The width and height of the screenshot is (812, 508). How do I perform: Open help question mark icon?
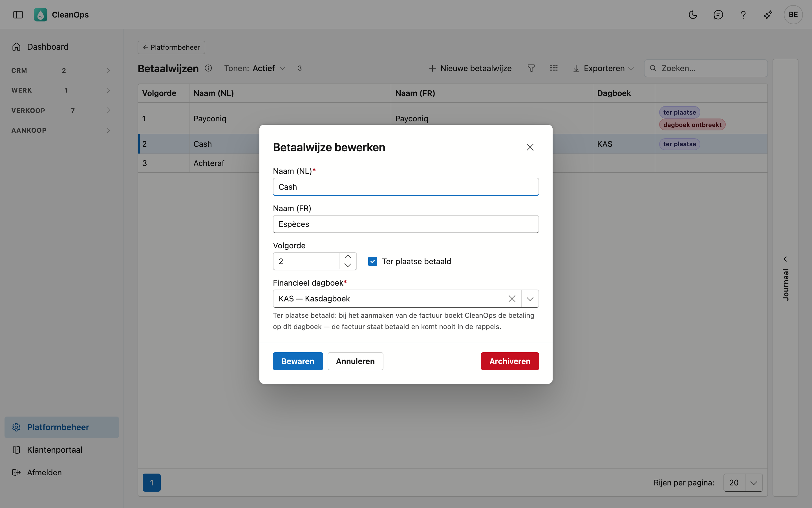(x=743, y=14)
